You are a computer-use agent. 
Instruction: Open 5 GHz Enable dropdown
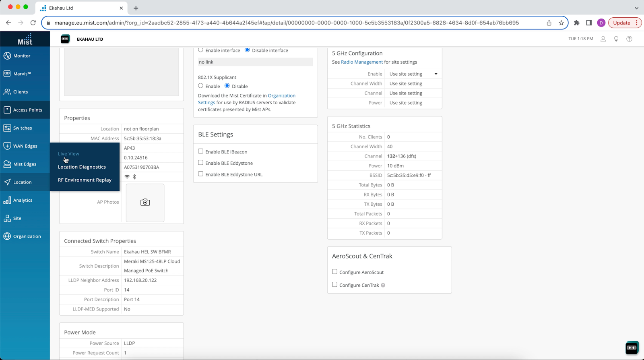click(x=413, y=74)
